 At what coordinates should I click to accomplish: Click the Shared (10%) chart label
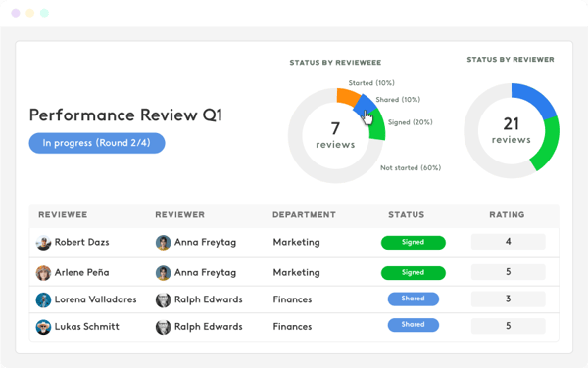pos(398,100)
